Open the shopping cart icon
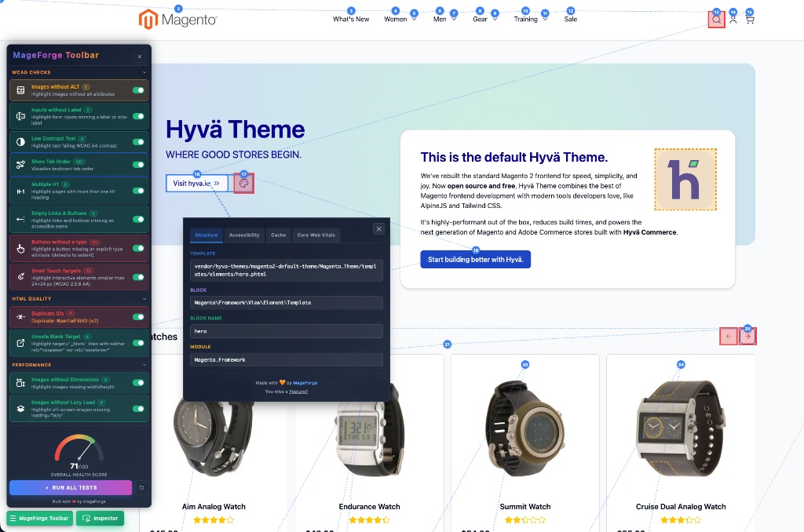804x532 pixels. [x=750, y=20]
